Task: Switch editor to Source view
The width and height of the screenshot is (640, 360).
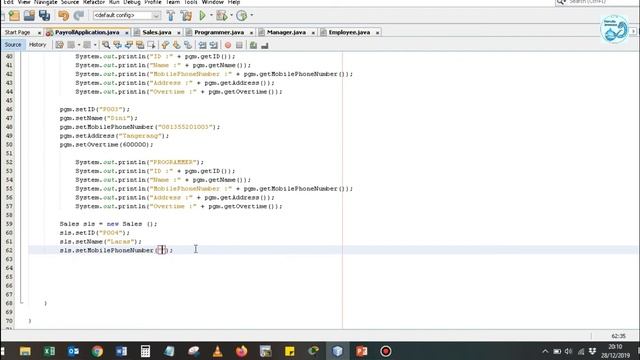Action: (x=13, y=45)
